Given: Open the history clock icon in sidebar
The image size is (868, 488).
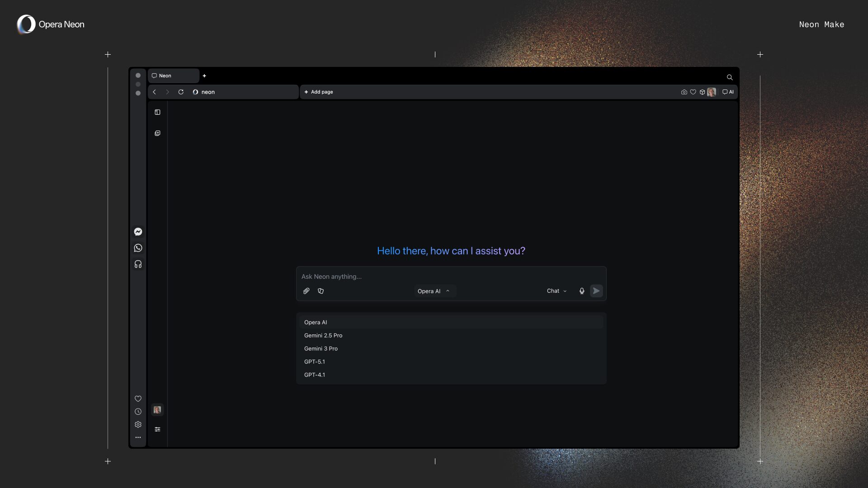Looking at the screenshot, I should tap(138, 412).
